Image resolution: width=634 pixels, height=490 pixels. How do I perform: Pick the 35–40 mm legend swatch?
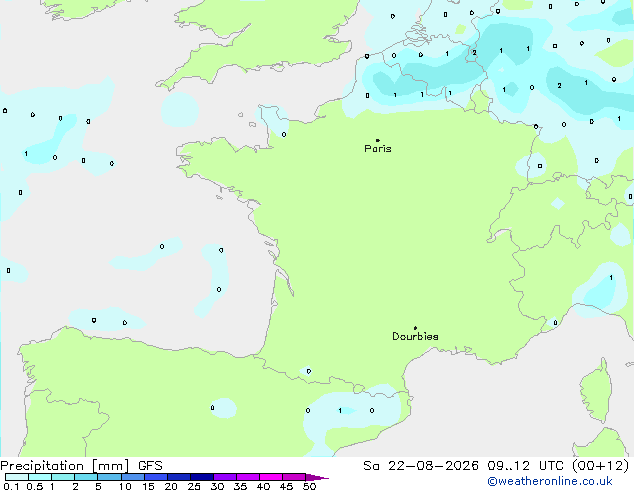coord(248,477)
